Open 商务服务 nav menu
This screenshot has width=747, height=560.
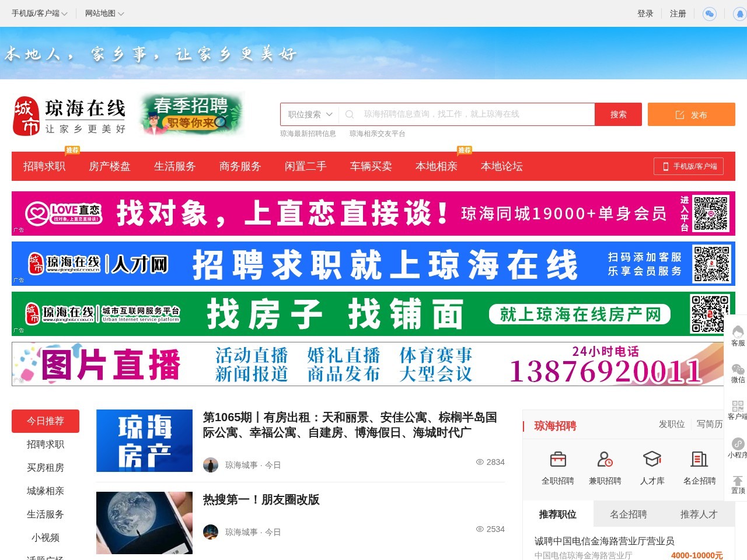(240, 166)
